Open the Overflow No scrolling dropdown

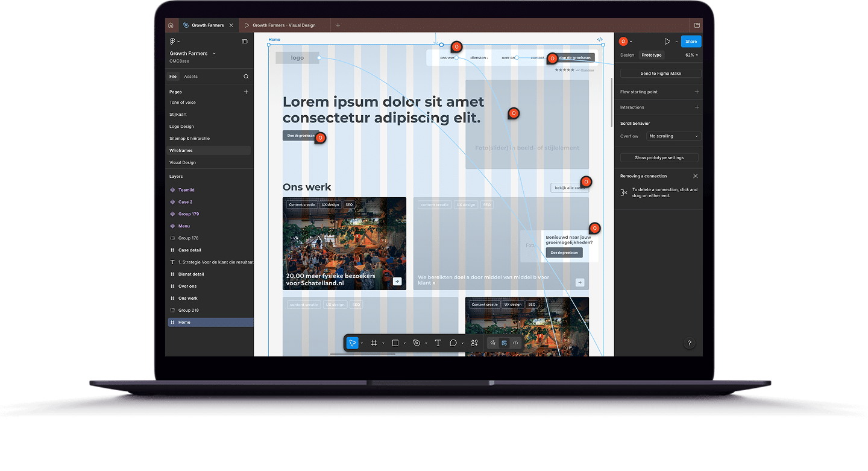[x=674, y=136]
